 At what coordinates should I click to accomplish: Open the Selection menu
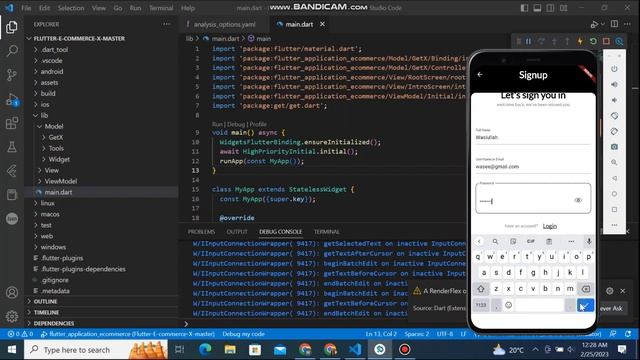coord(71,8)
